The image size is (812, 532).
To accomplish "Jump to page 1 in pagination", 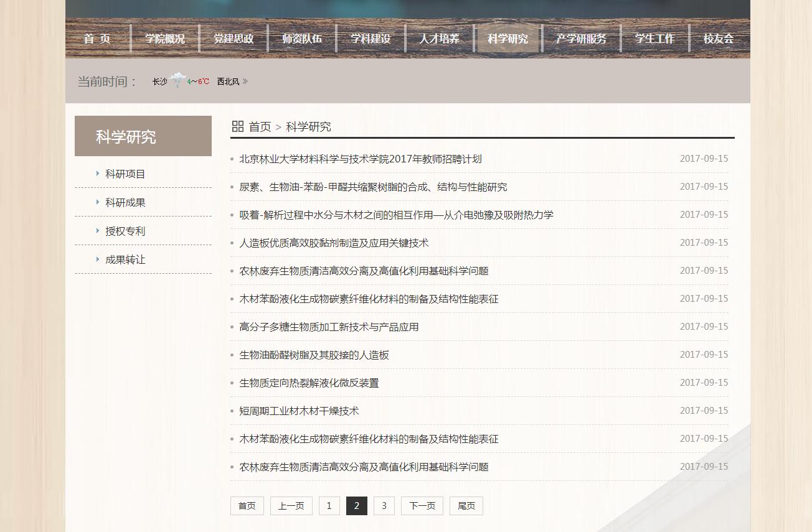I will (x=329, y=506).
